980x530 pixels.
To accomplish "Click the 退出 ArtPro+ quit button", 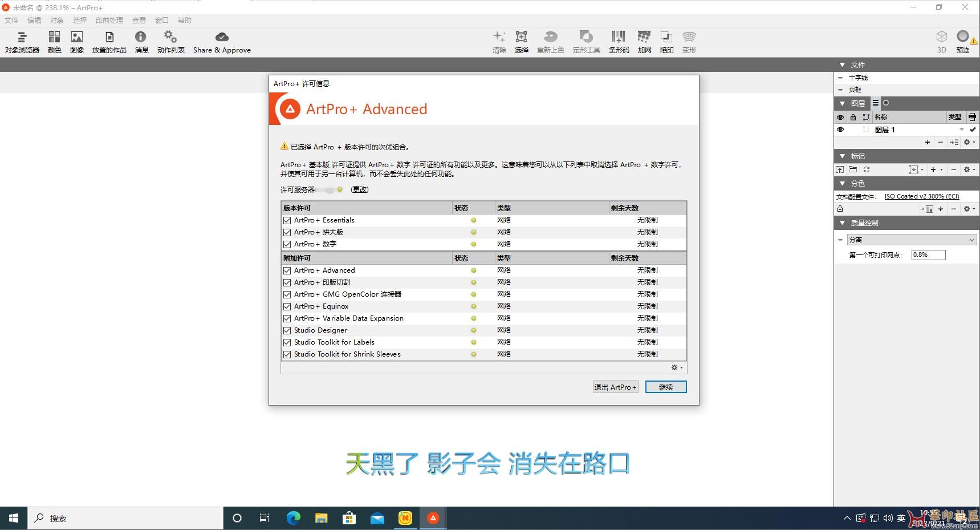I will [615, 387].
